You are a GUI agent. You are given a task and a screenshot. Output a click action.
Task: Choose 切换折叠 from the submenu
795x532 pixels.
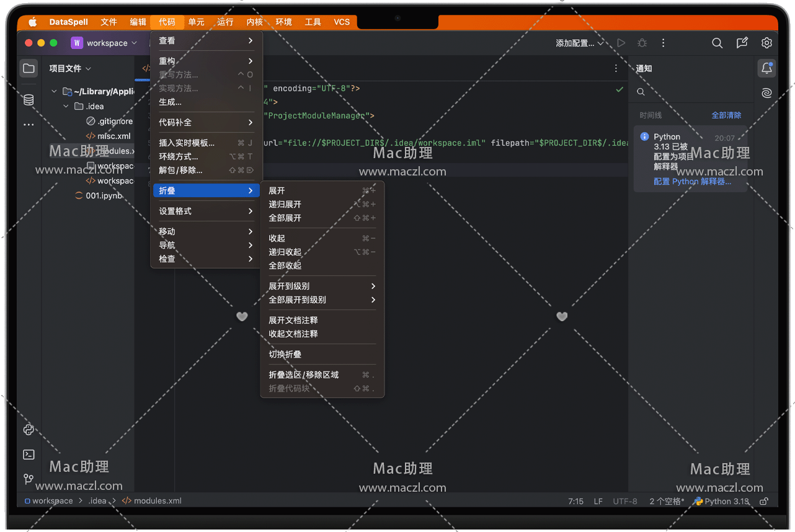pos(285,354)
